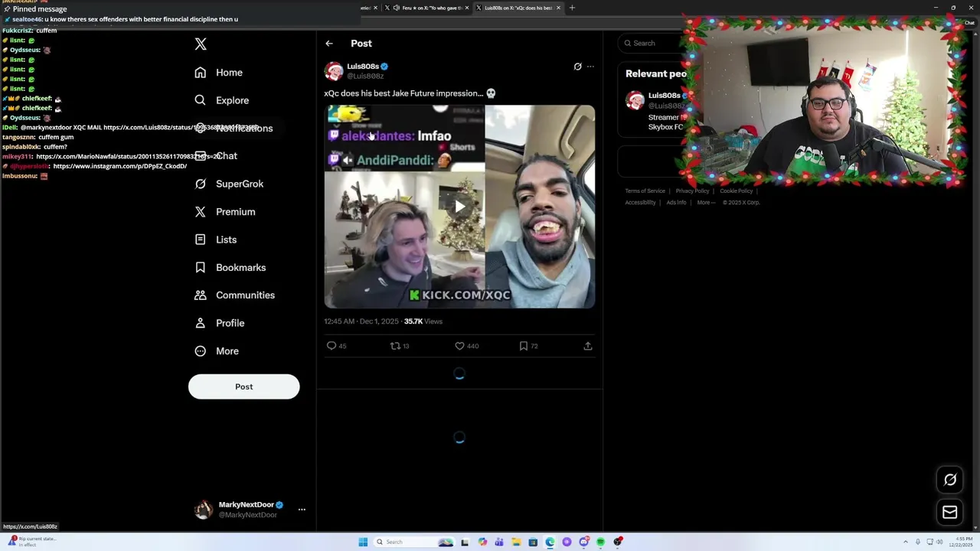Open the floating Messages envelope button
Image resolution: width=980 pixels, height=551 pixels.
(950, 512)
